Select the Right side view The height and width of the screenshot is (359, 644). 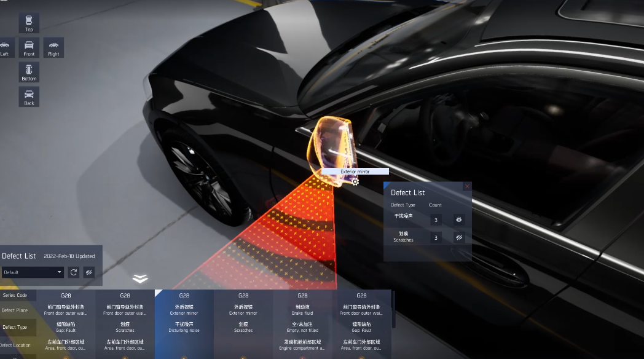53,47
